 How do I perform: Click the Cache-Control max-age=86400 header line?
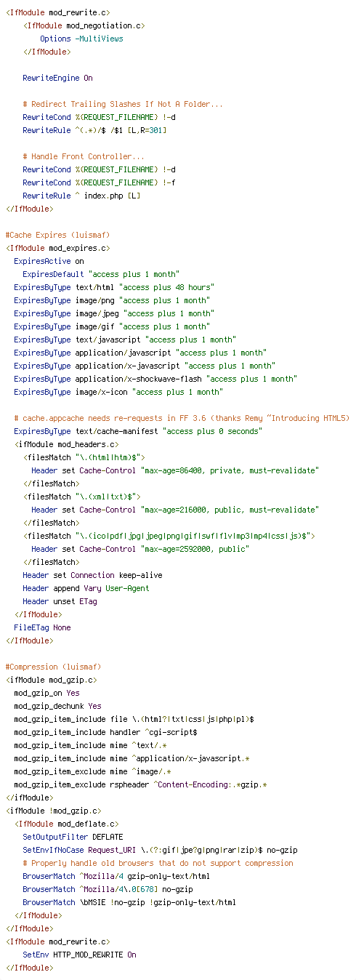[175, 470]
